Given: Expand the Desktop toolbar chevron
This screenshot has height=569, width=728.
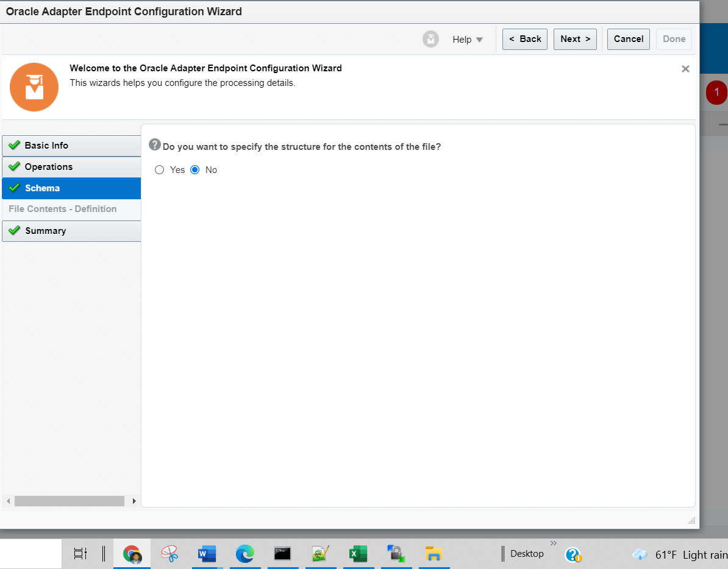Looking at the screenshot, I should (x=554, y=543).
